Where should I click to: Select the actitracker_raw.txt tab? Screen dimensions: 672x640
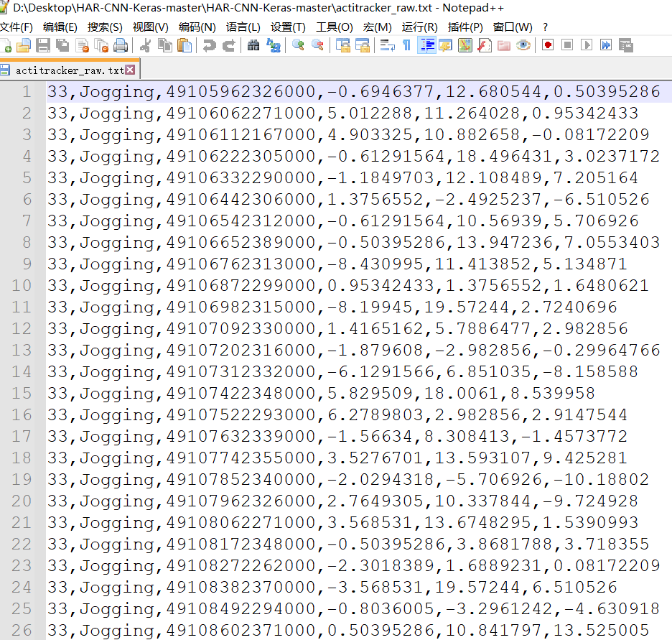69,70
